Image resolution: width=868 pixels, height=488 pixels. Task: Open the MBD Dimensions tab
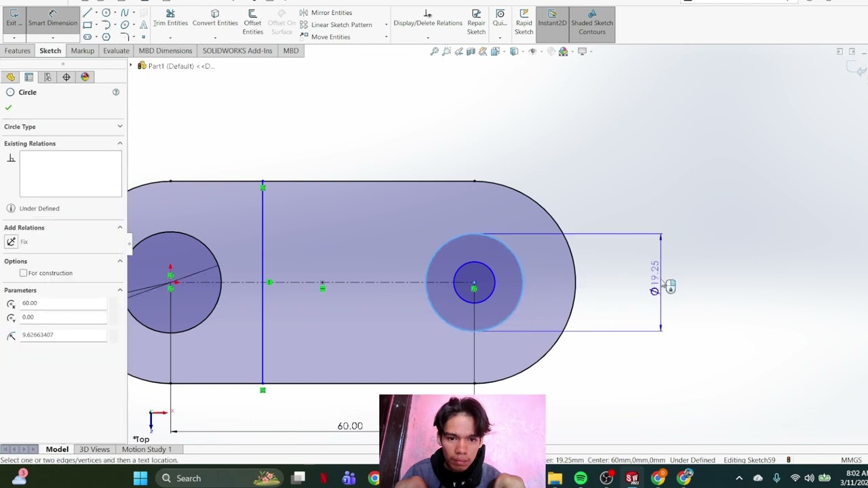pyautogui.click(x=165, y=51)
